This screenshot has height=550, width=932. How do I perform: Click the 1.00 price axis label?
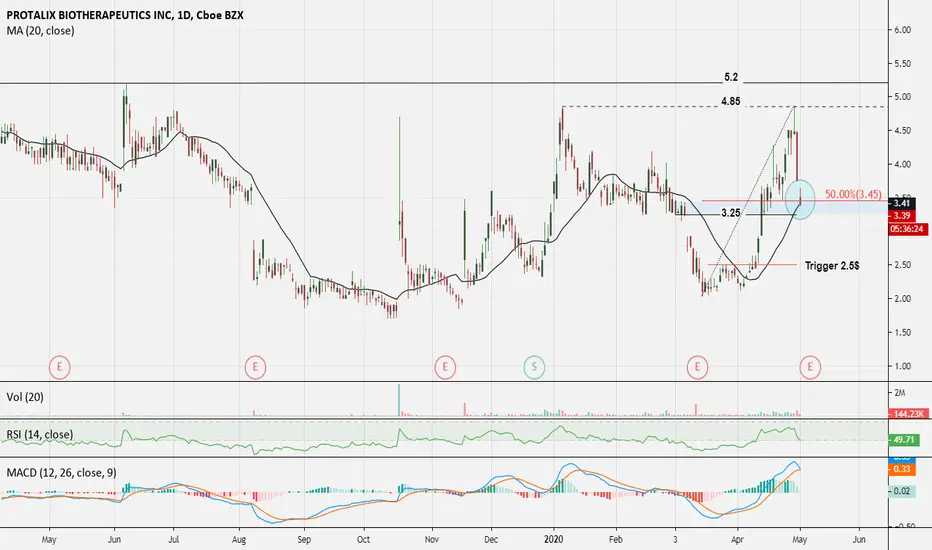(903, 366)
